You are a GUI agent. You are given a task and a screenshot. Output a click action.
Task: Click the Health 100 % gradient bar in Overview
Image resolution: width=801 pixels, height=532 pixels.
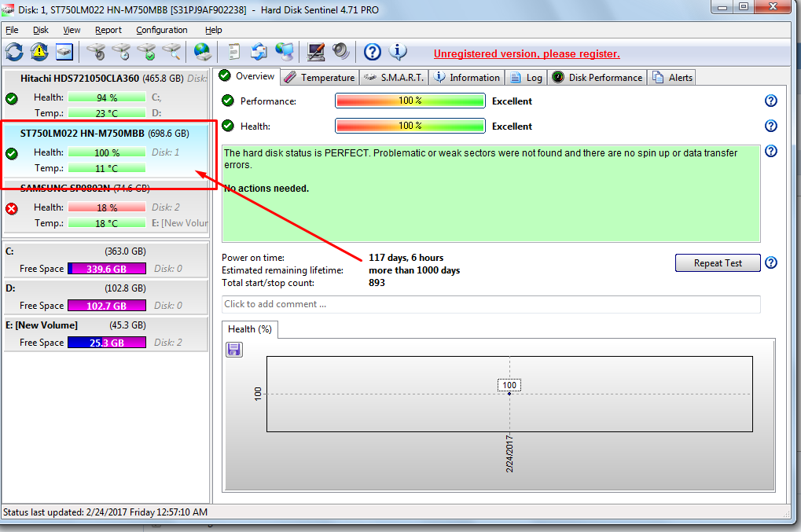[410, 126]
